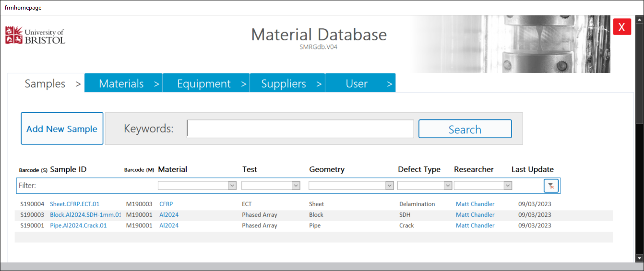This screenshot has height=271, width=644.
Task: Select barcode S190004 cell
Action: pyautogui.click(x=32, y=204)
